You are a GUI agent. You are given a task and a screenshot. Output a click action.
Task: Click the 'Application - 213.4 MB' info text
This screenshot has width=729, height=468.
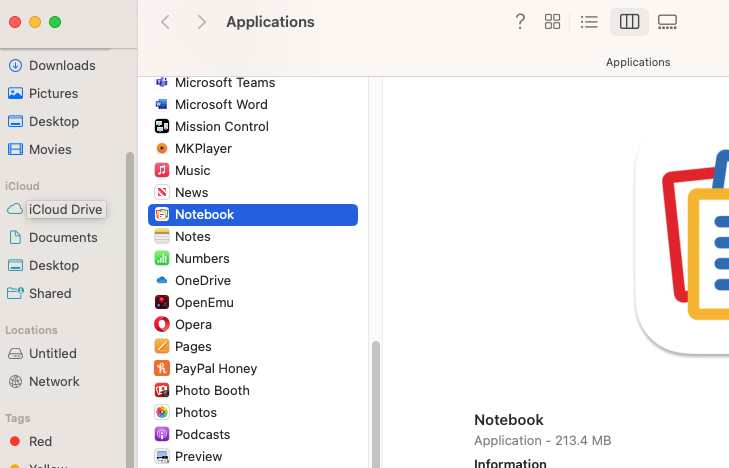click(542, 441)
